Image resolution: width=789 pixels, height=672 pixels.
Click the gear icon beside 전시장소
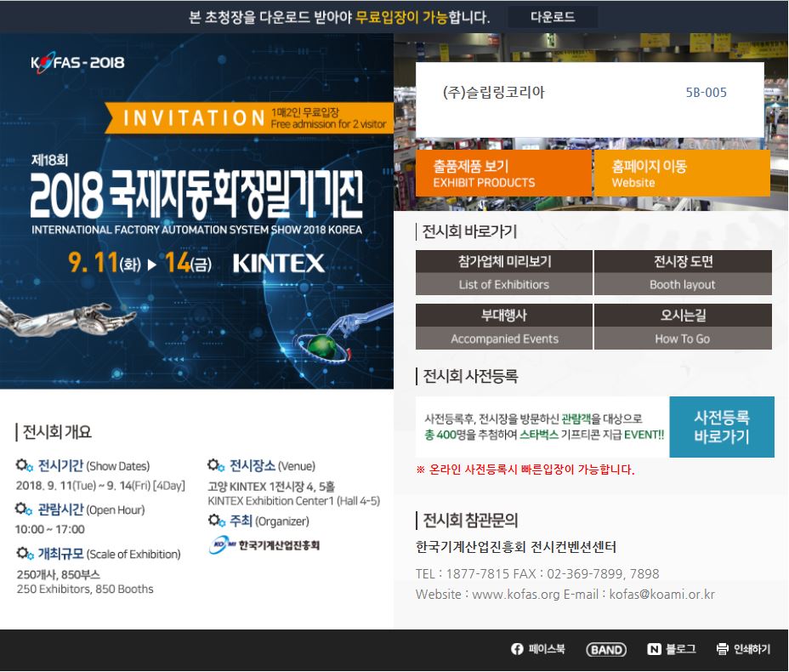coord(216,465)
